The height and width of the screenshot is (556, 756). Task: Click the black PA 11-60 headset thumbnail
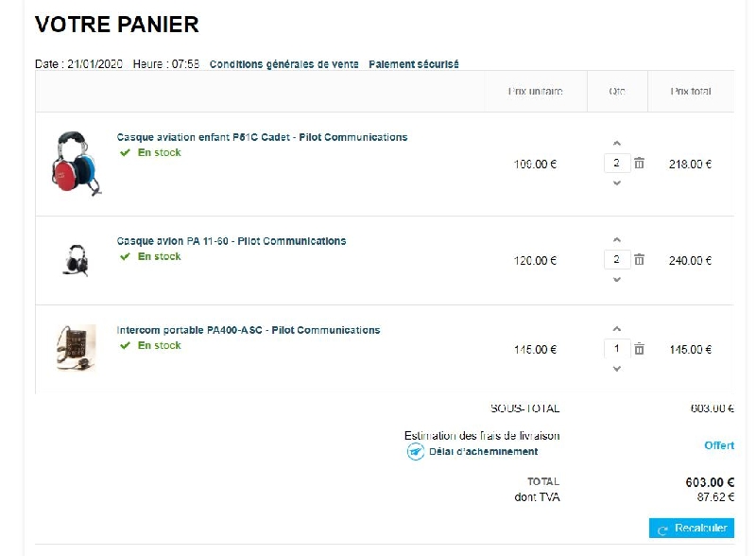click(x=76, y=259)
